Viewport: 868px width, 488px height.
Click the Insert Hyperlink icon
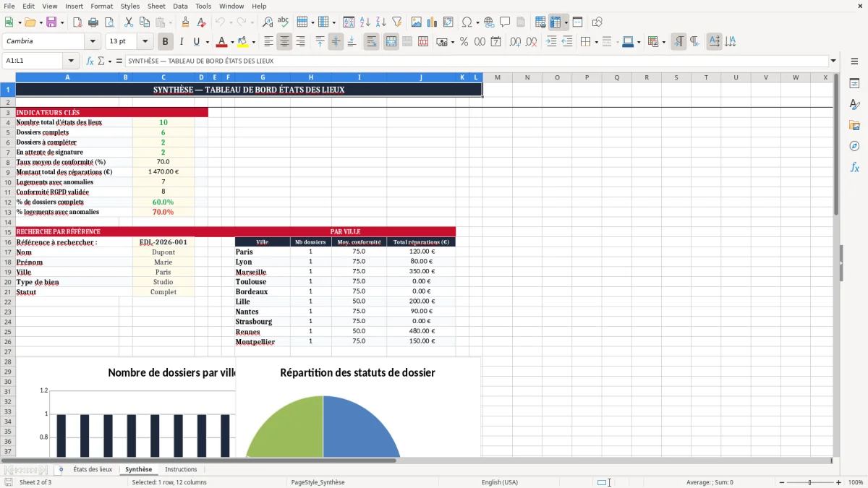click(x=489, y=22)
